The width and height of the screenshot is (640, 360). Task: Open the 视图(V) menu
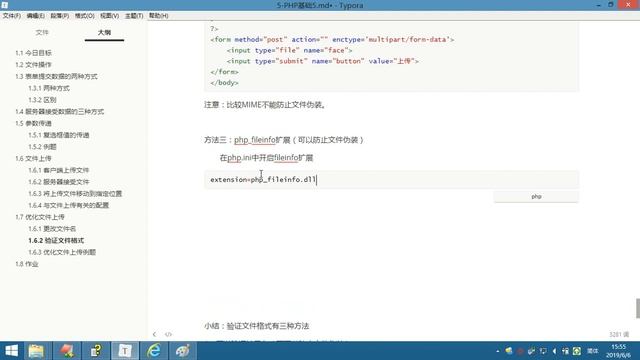109,16
